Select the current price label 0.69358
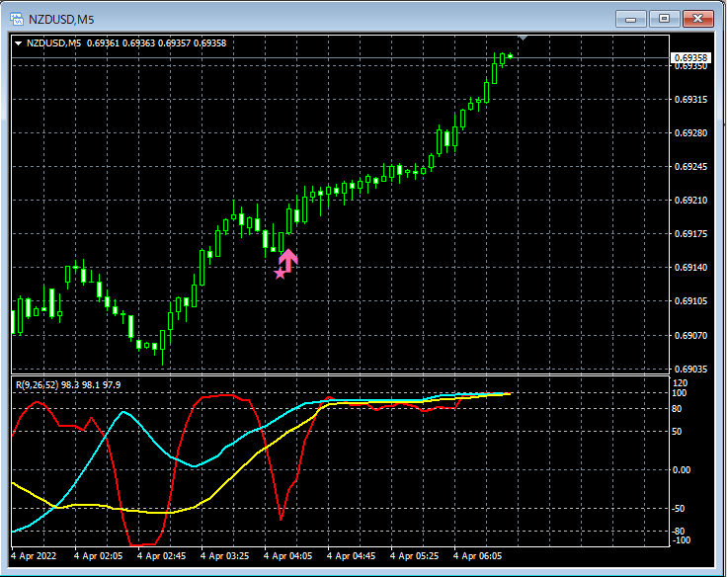 690,57
